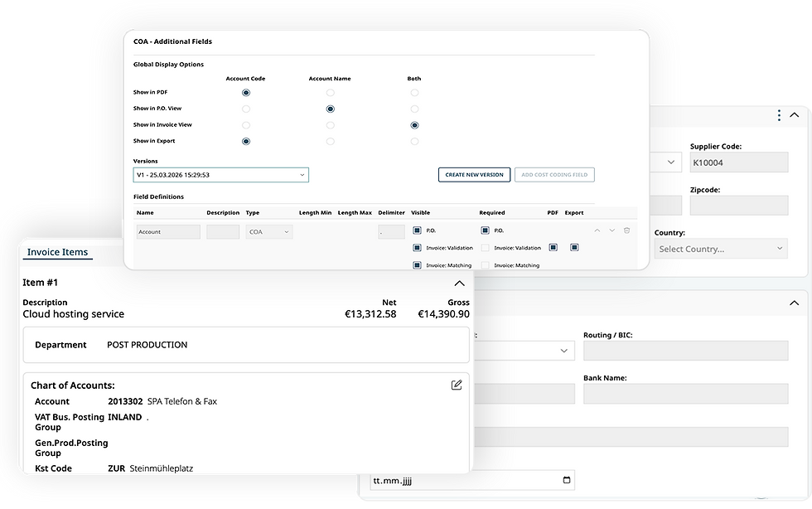Enable Required Invoice: Validation checkbox
Viewport: 812px width, 509px height.
[485, 248]
